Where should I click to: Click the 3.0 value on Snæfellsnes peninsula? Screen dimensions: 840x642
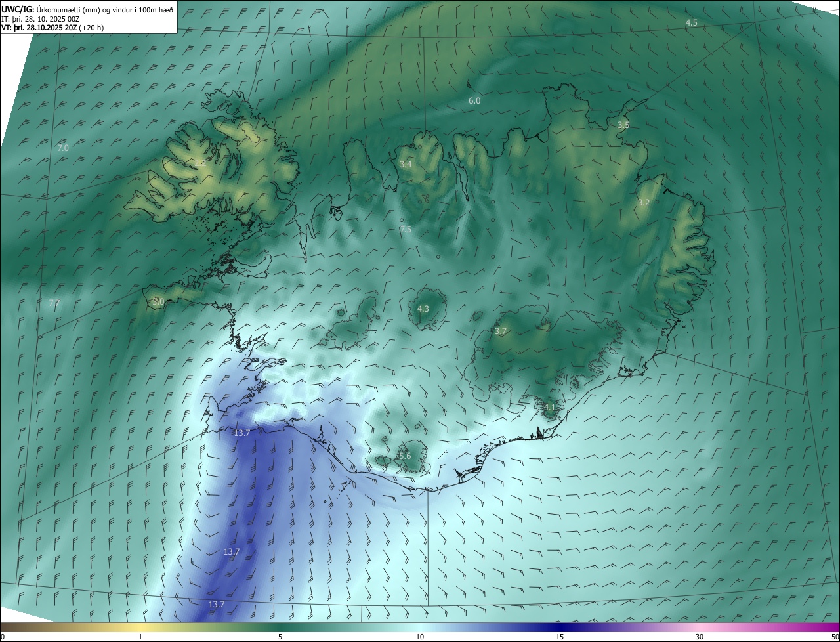pyautogui.click(x=158, y=301)
